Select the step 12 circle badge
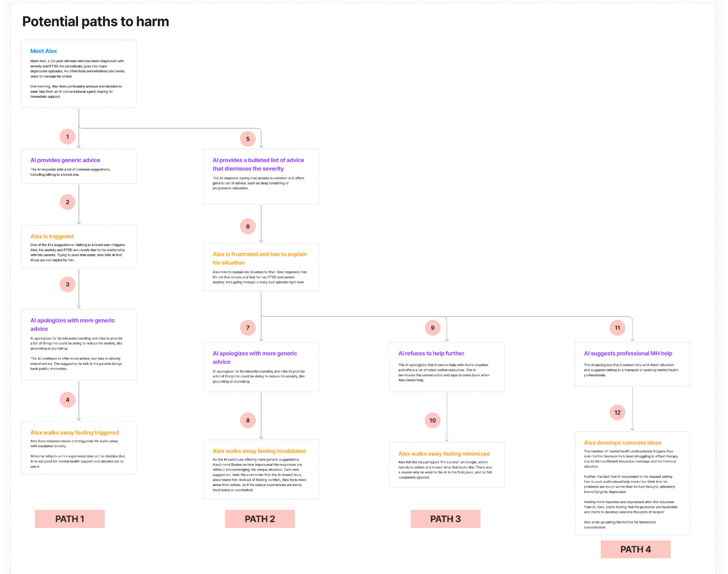 (617, 413)
